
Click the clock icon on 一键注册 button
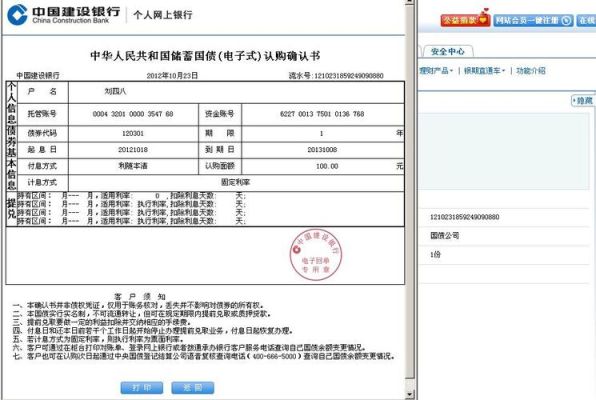click(566, 20)
